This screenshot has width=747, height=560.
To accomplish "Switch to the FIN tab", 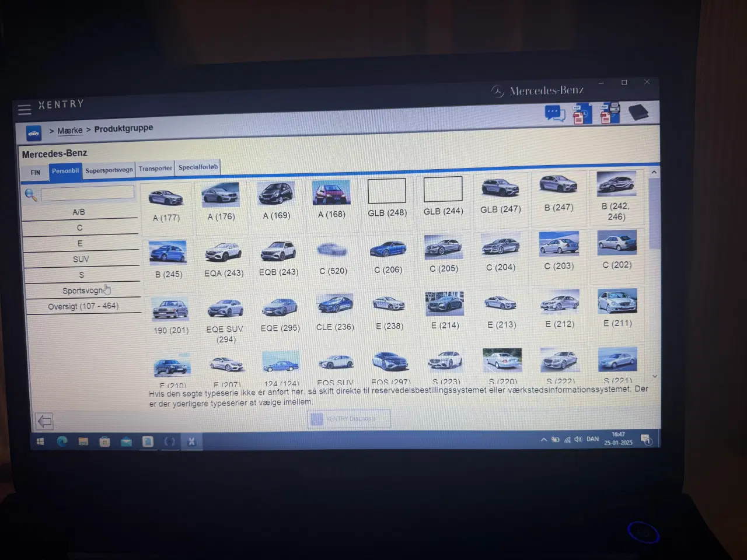I will [x=36, y=173].
